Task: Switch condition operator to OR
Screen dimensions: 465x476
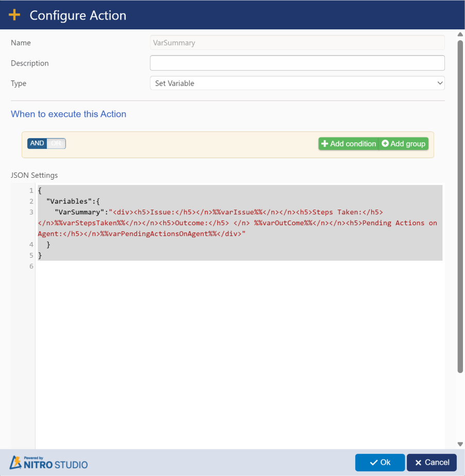Action: pyautogui.click(x=56, y=143)
